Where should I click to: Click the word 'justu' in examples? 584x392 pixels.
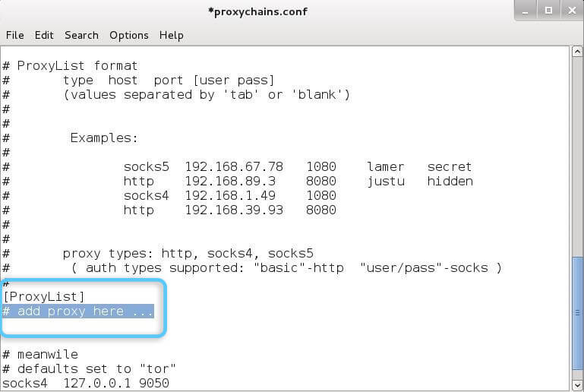click(386, 182)
